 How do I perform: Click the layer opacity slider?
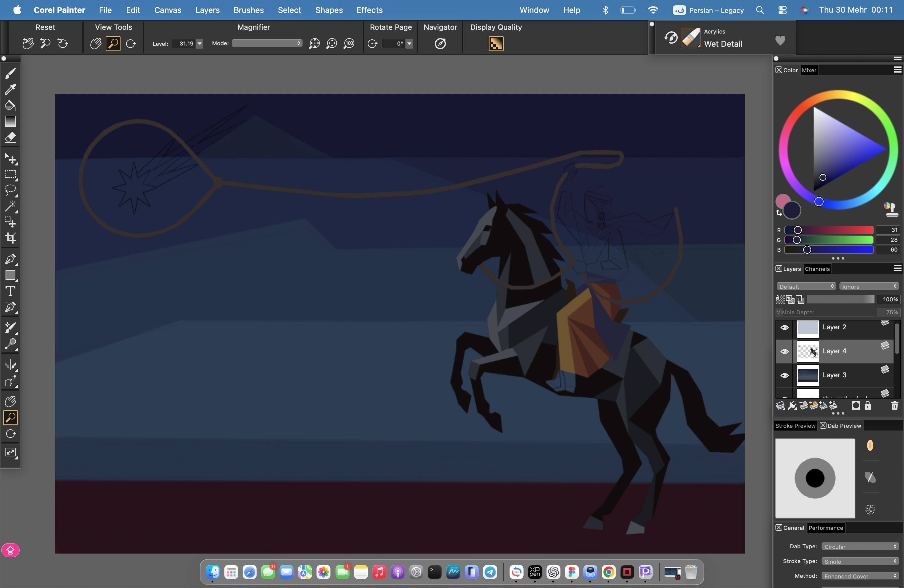point(840,299)
